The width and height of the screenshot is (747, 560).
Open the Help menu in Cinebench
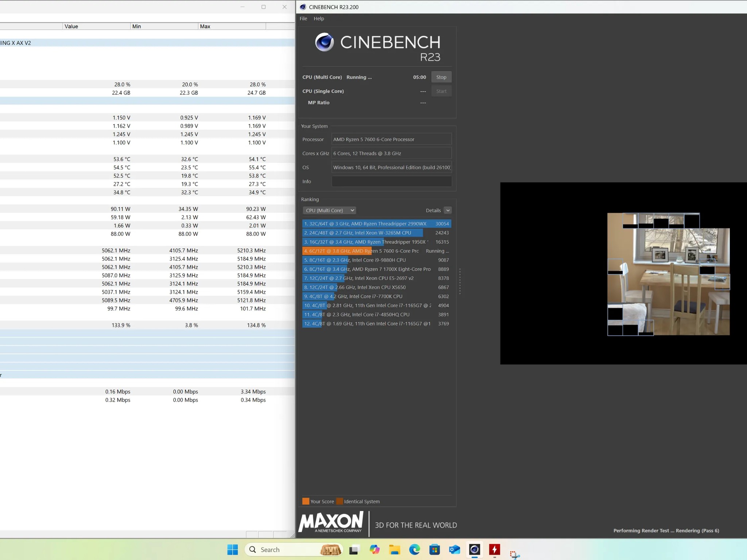point(318,19)
